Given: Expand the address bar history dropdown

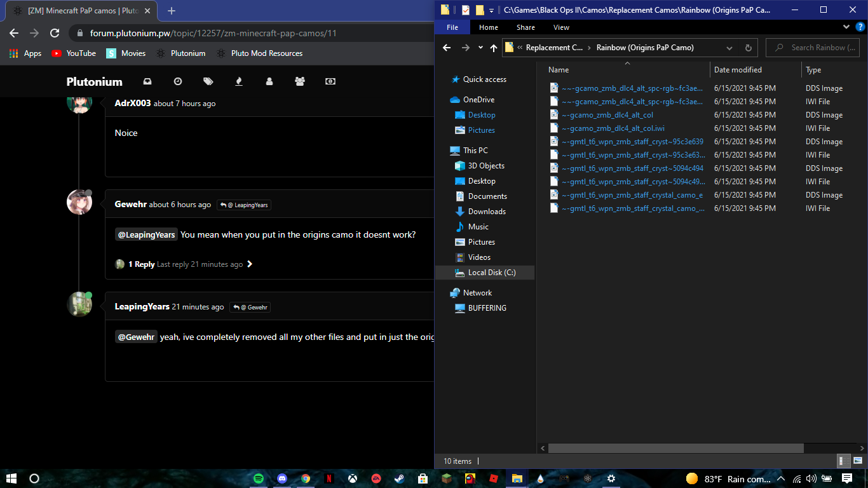Looking at the screenshot, I should [x=729, y=48].
